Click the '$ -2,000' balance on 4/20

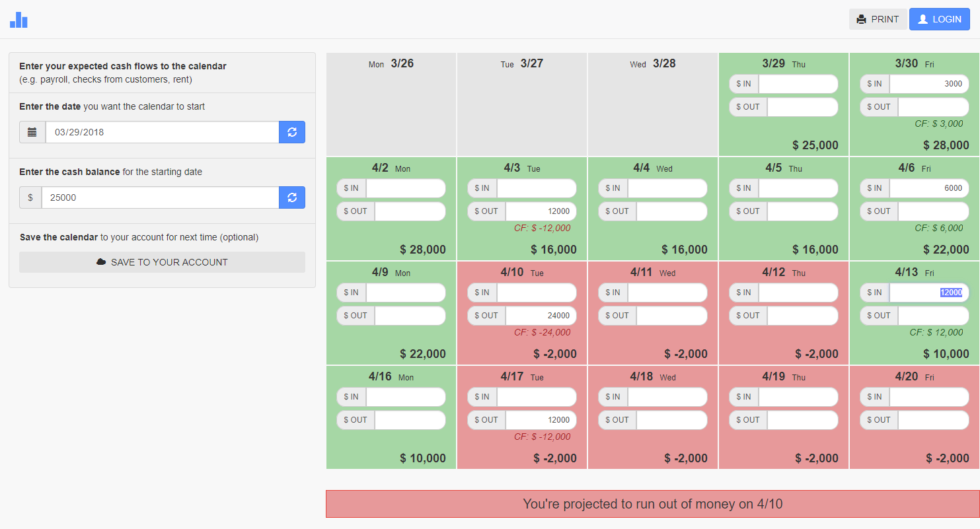[948, 458]
